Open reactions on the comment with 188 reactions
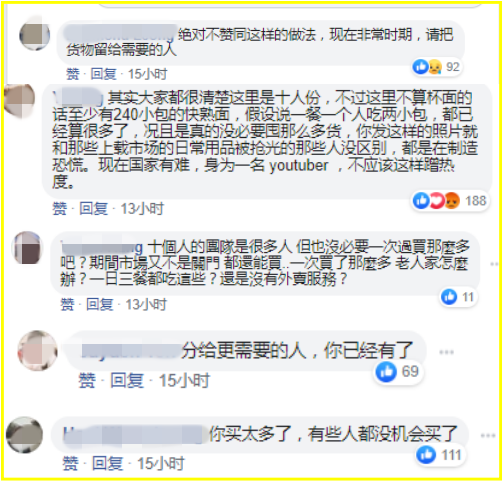503x482 pixels. click(x=450, y=201)
